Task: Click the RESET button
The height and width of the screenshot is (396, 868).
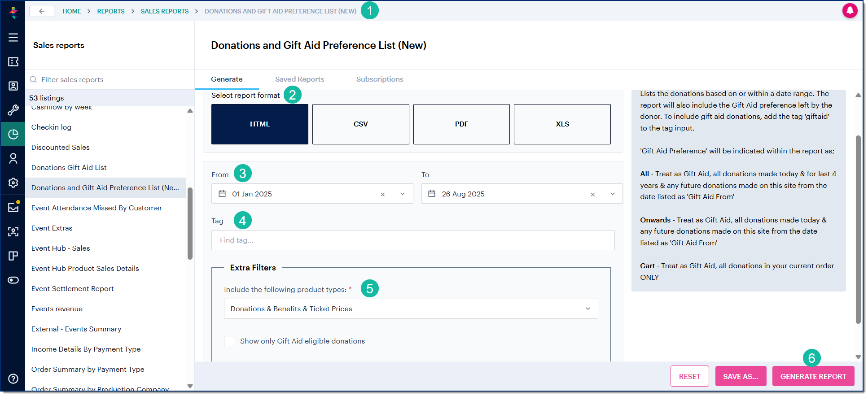Action: point(689,376)
